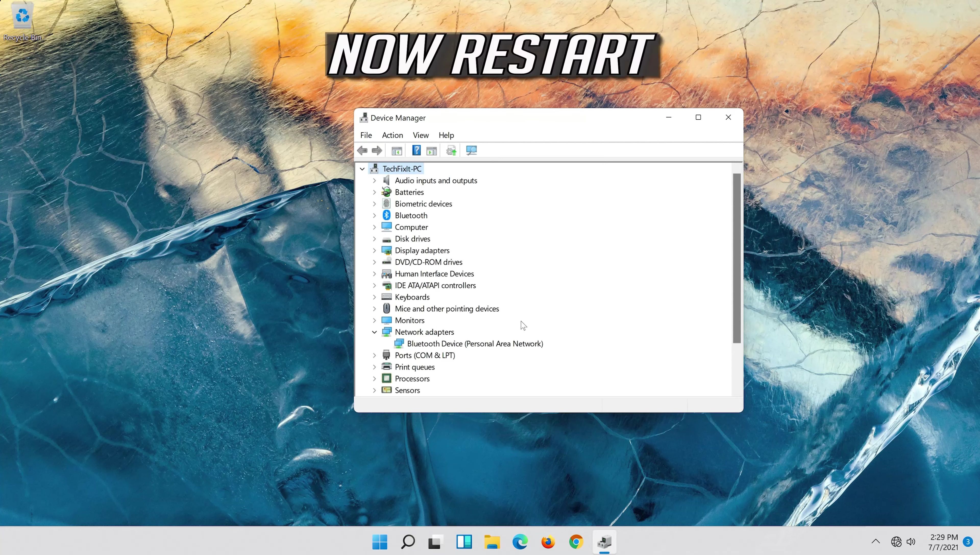The image size is (980, 555).
Task: Open Task View on taskbar
Action: point(435,542)
